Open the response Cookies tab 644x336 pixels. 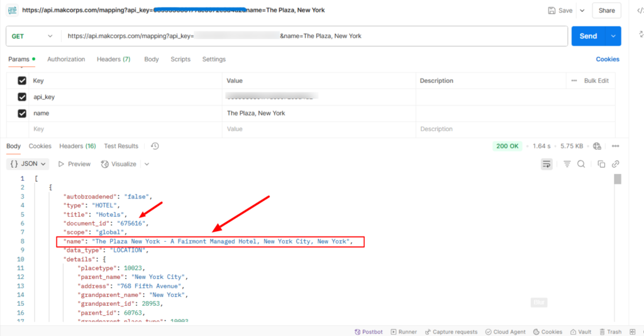[x=40, y=146]
